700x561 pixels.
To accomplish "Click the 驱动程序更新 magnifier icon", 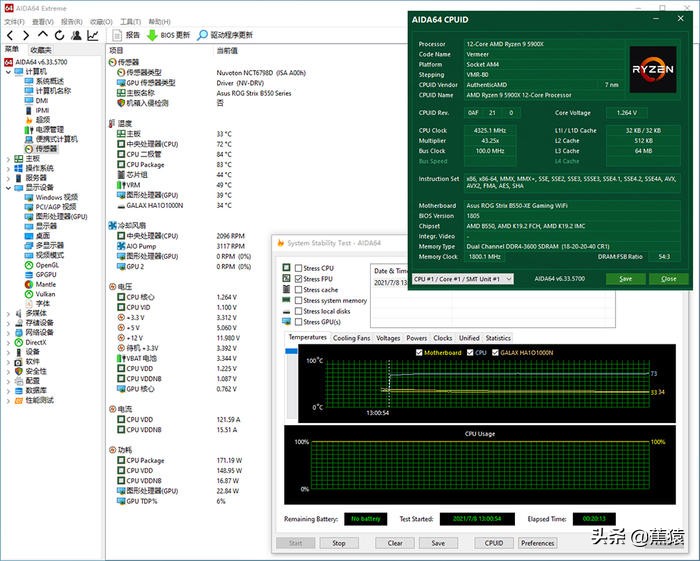I will pyautogui.click(x=201, y=35).
